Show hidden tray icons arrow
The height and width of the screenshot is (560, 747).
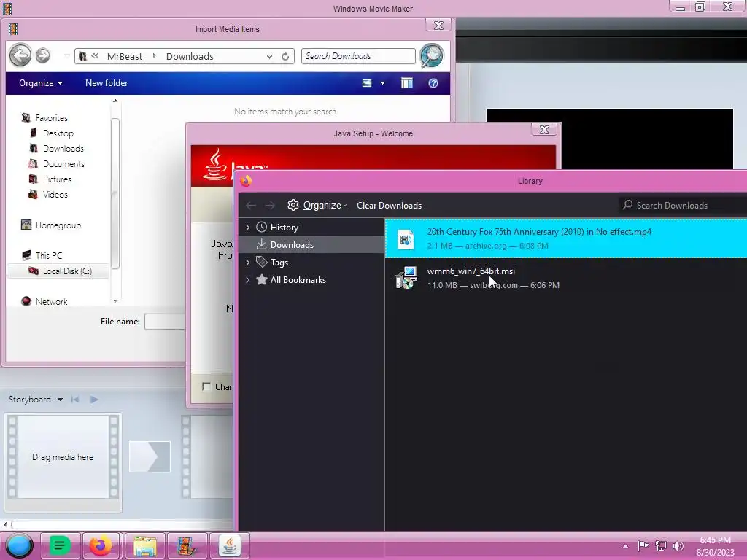[625, 546]
